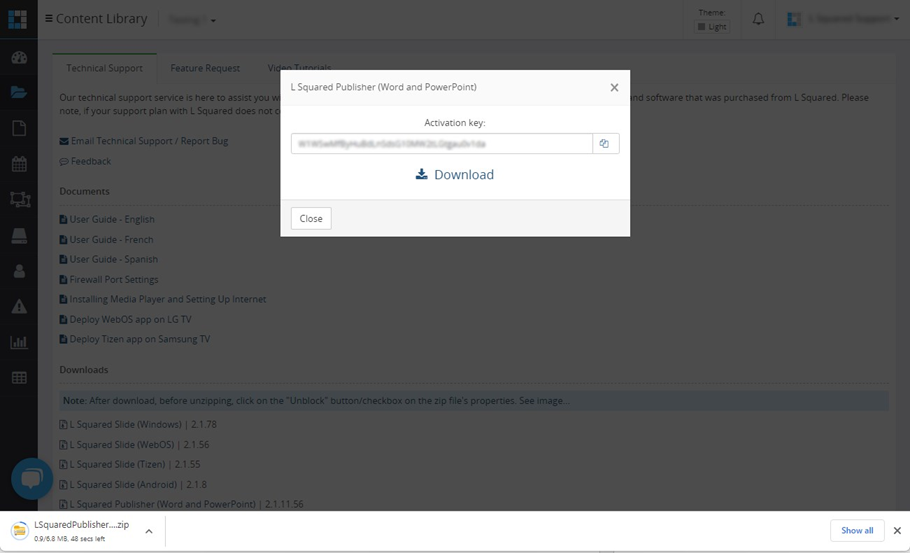910x553 pixels.
Task: Open the user profile icon in sidebar
Action: (19, 271)
